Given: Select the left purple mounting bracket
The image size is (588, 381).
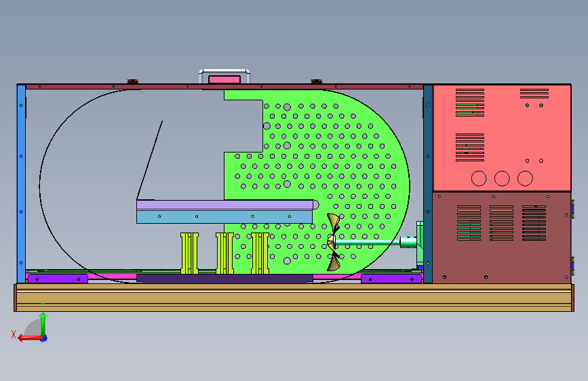Looking at the screenshot, I should [x=58, y=279].
